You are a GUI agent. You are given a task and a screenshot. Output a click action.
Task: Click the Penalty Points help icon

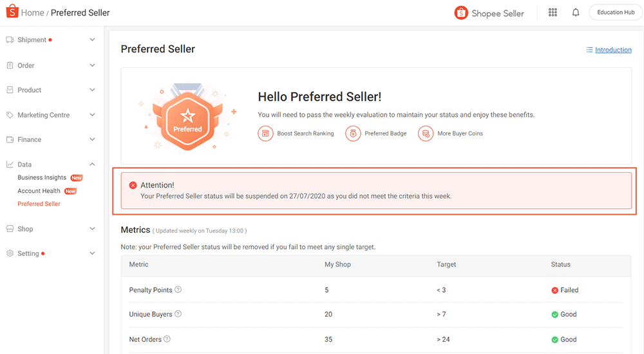pyautogui.click(x=178, y=290)
